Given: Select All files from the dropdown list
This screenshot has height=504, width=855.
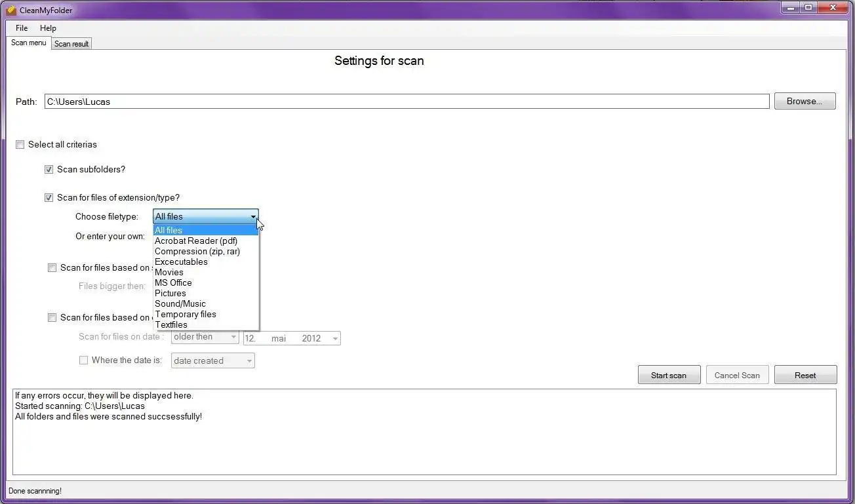Looking at the screenshot, I should click(206, 230).
